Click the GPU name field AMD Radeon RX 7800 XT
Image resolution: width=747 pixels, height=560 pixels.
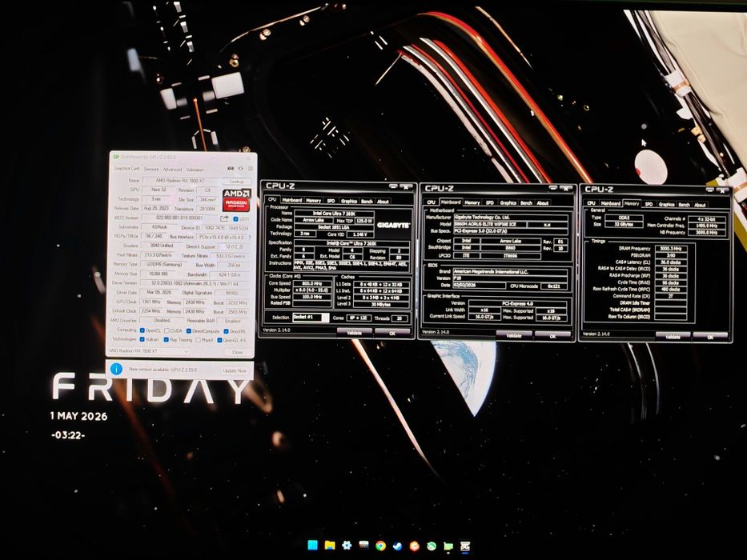tap(180, 181)
